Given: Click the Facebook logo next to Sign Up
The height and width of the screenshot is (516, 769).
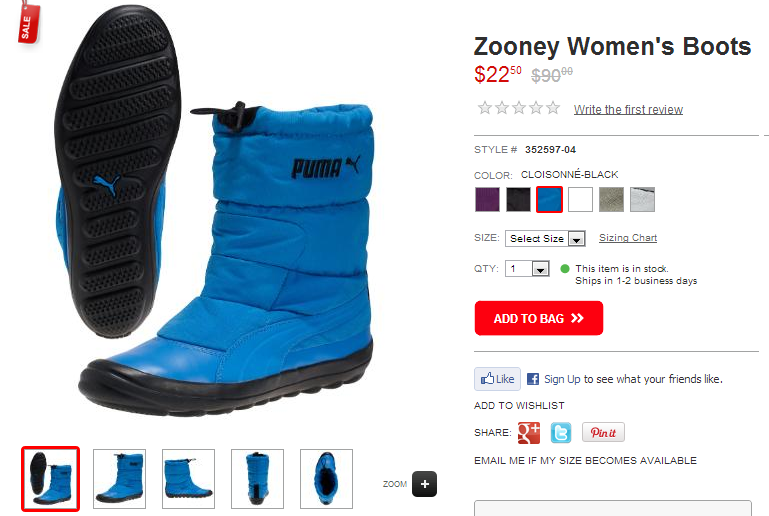Looking at the screenshot, I should coord(533,379).
